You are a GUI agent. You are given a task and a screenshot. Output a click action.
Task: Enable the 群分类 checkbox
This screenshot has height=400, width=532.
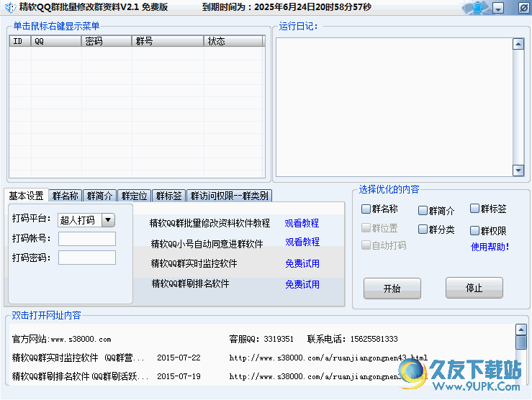click(423, 229)
